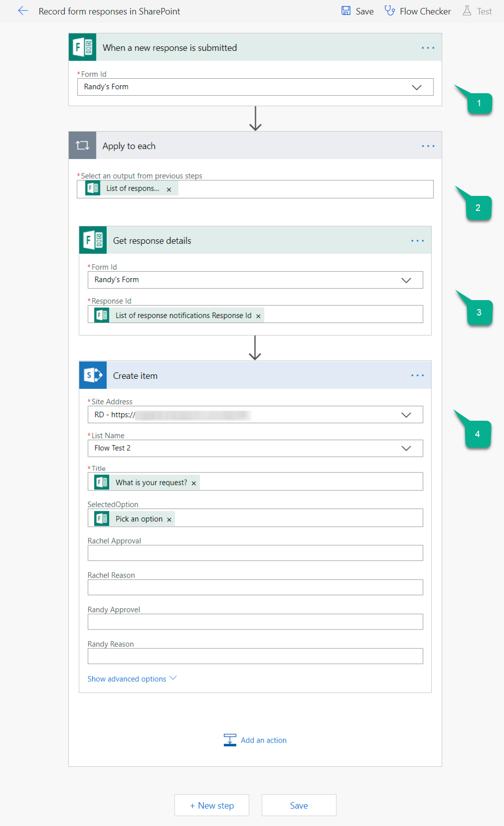Screen dimensions: 504x826
Task: Open ellipsis menu on Create item
Action: point(417,375)
